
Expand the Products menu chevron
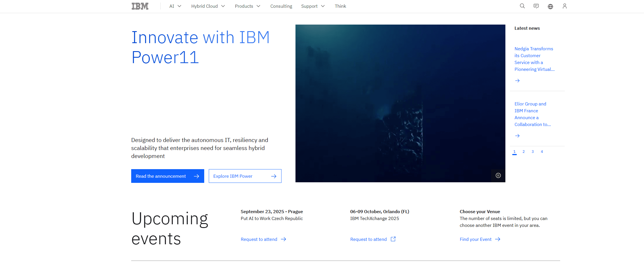258,6
